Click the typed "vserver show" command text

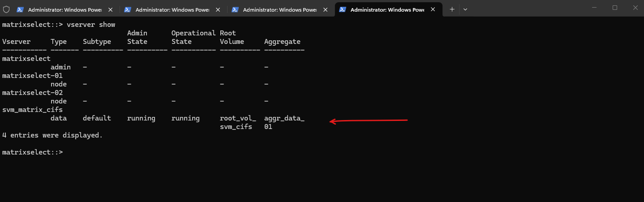click(x=91, y=25)
